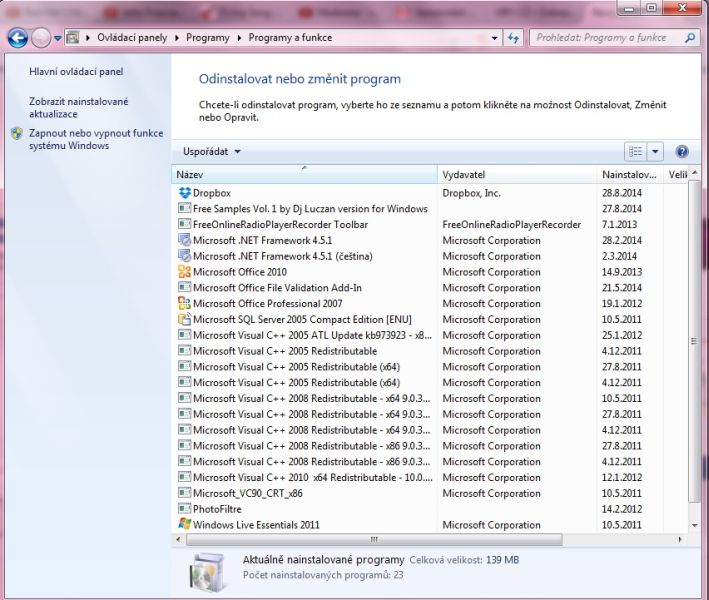The image size is (709, 600).
Task: Click the Dropbox icon in program list
Action: coord(184,193)
